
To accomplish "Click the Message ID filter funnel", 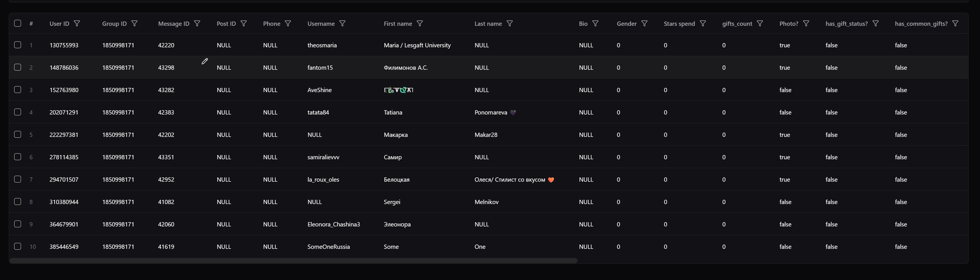I will (x=197, y=24).
